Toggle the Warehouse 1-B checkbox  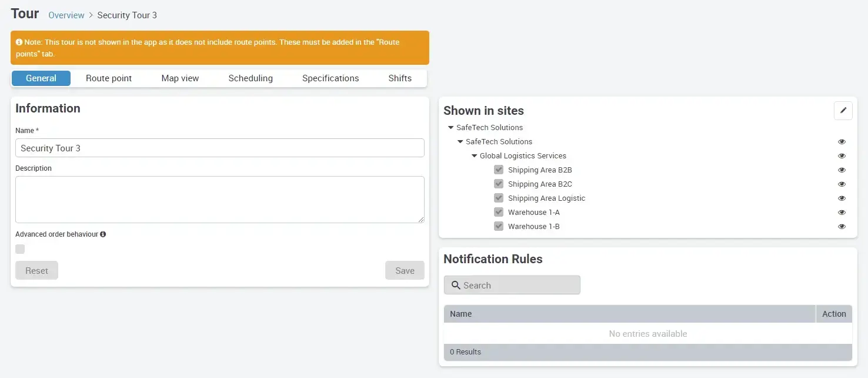point(499,227)
